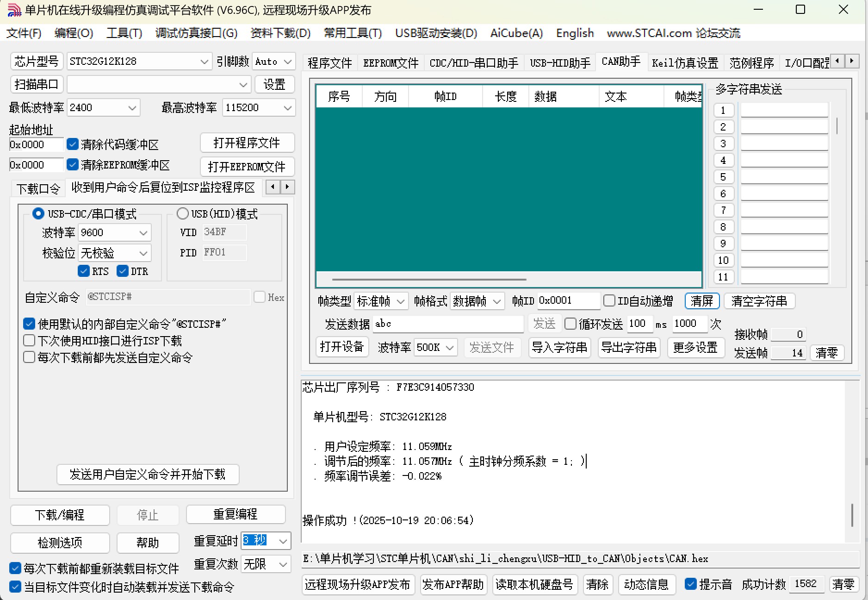Image resolution: width=868 pixels, height=600 pixels.
Task: Select the USB(HID)模式 radio button
Action: 182,213
